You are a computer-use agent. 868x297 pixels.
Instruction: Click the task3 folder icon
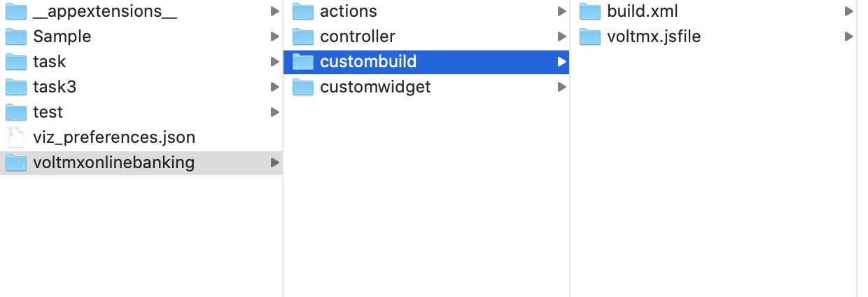coord(15,87)
